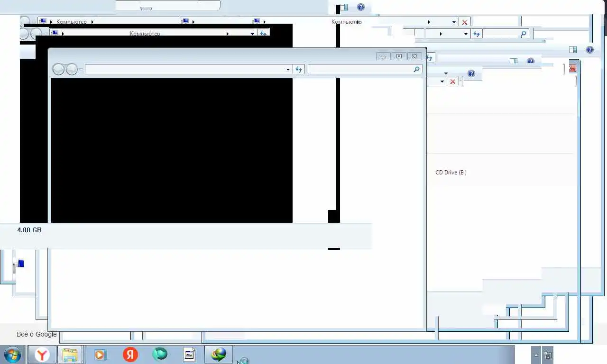Screen dimensions: 607x364
Task: Open the dropdown left of the small red X
Action: 442,82
